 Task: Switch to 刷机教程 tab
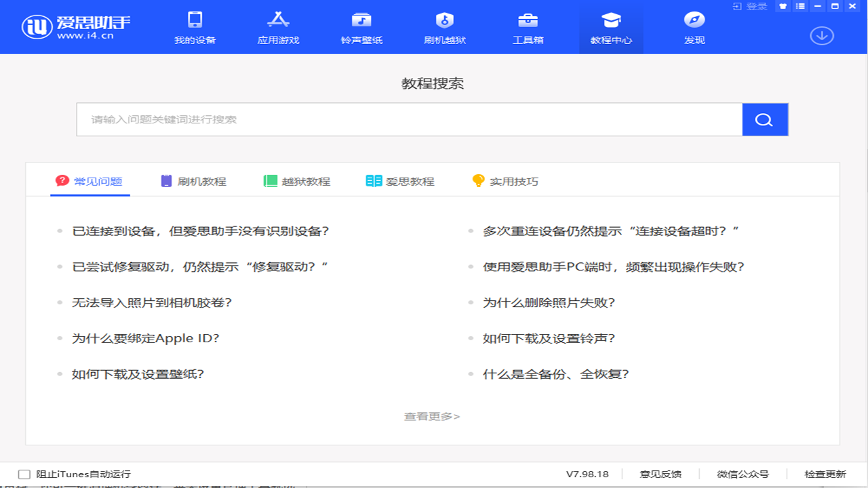point(193,181)
